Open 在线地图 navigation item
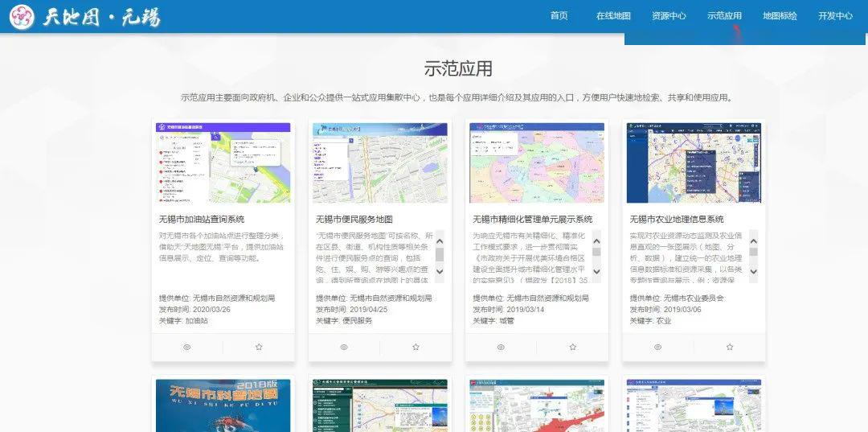The width and height of the screenshot is (868, 432). (613, 16)
